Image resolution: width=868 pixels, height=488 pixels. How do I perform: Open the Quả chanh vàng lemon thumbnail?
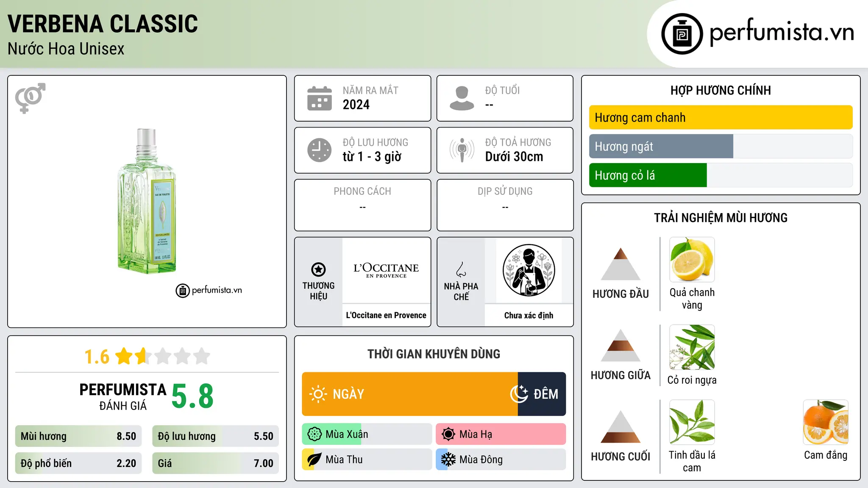(692, 260)
